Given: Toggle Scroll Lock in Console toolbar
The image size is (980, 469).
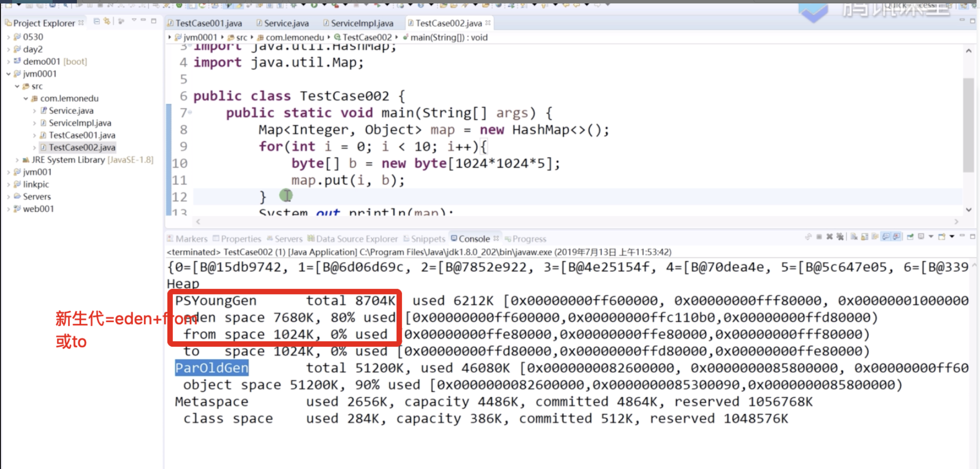Looking at the screenshot, I should (x=864, y=237).
